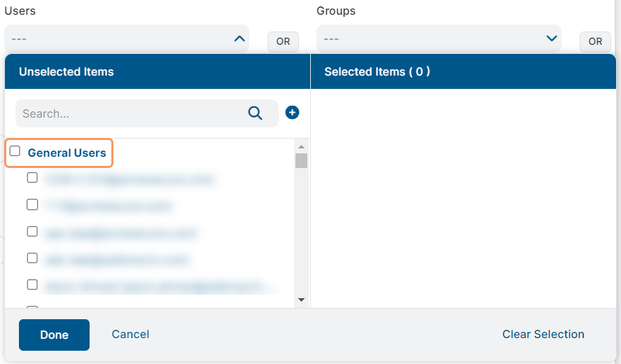621x364 pixels.
Task: Tick the third user checkbox under General Users
Action: click(x=32, y=231)
